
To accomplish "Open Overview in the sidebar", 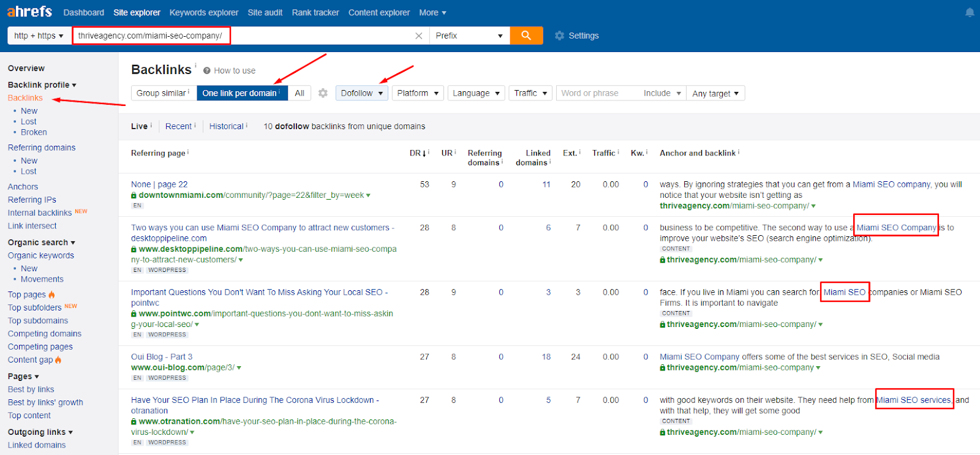I will point(26,68).
